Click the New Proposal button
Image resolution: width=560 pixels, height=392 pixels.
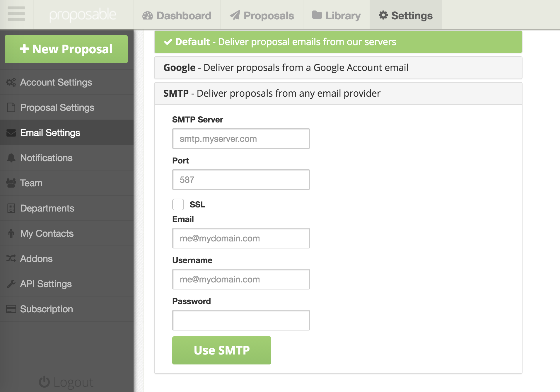coord(66,49)
